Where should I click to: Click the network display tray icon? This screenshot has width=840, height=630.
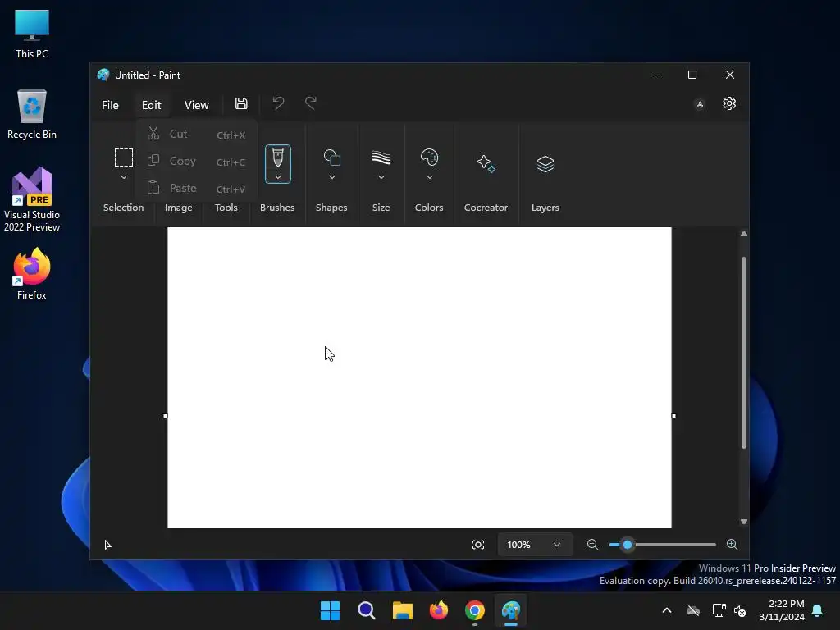click(x=719, y=610)
